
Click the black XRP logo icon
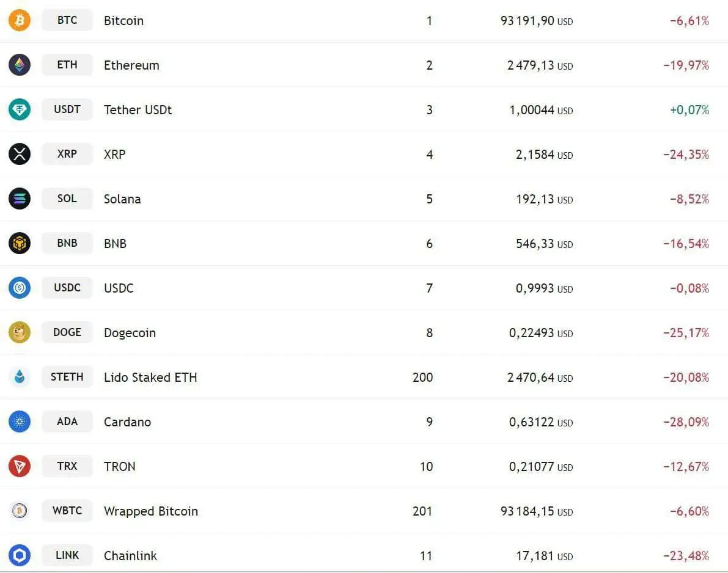[20, 154]
